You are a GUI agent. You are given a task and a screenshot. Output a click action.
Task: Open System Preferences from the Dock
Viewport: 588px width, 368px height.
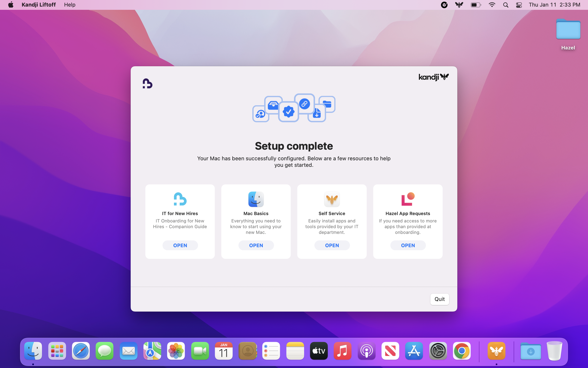coord(438,351)
